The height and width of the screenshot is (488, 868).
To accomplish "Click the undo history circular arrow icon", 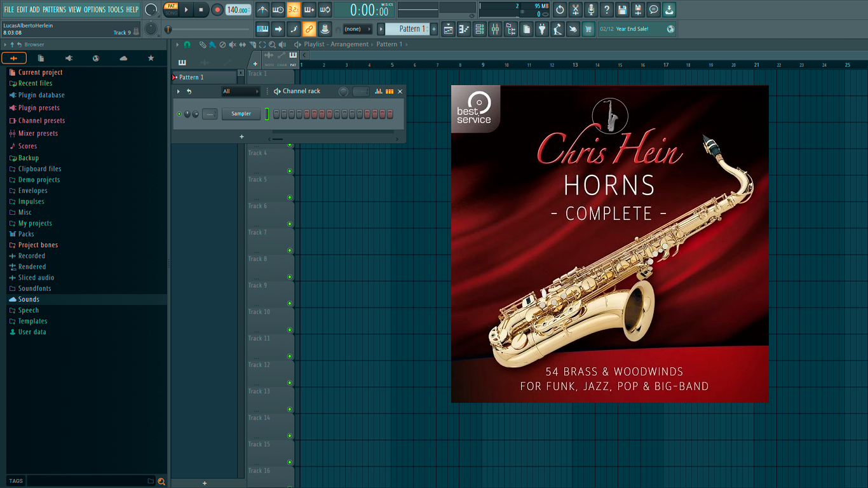I will point(560,10).
